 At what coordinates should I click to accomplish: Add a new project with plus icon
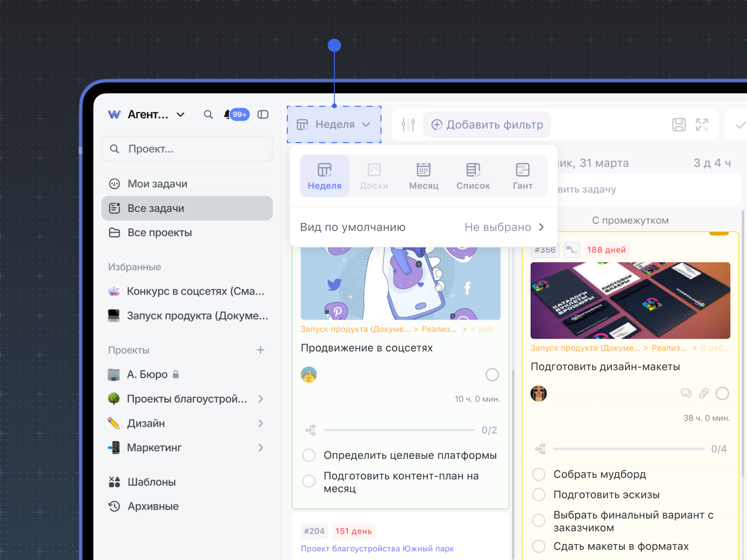(x=261, y=350)
